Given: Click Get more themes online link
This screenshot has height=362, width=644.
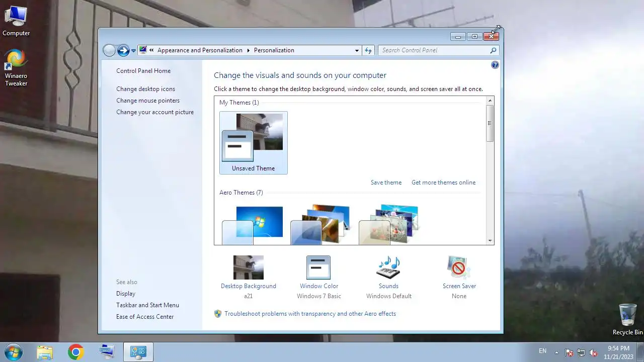Looking at the screenshot, I should click(x=443, y=183).
